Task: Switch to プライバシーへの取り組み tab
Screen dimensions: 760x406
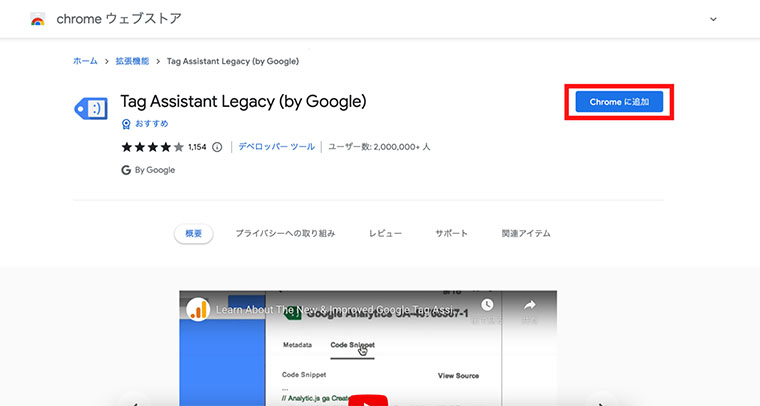Action: point(285,234)
